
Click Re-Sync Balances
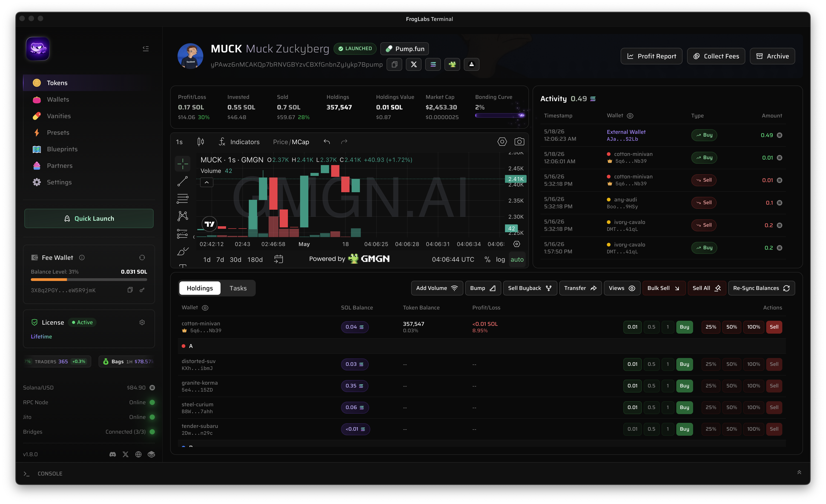click(761, 288)
